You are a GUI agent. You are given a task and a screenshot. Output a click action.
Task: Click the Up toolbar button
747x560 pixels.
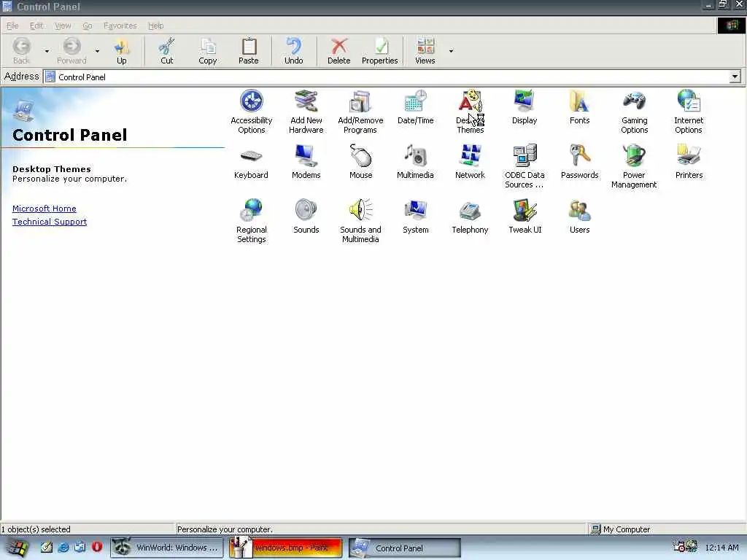[122, 51]
